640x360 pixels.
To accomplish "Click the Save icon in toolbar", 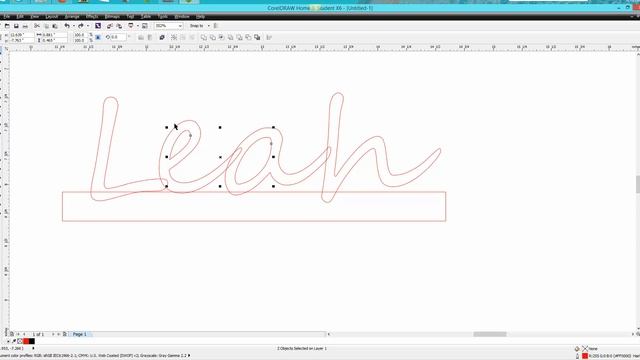I will click(16, 26).
